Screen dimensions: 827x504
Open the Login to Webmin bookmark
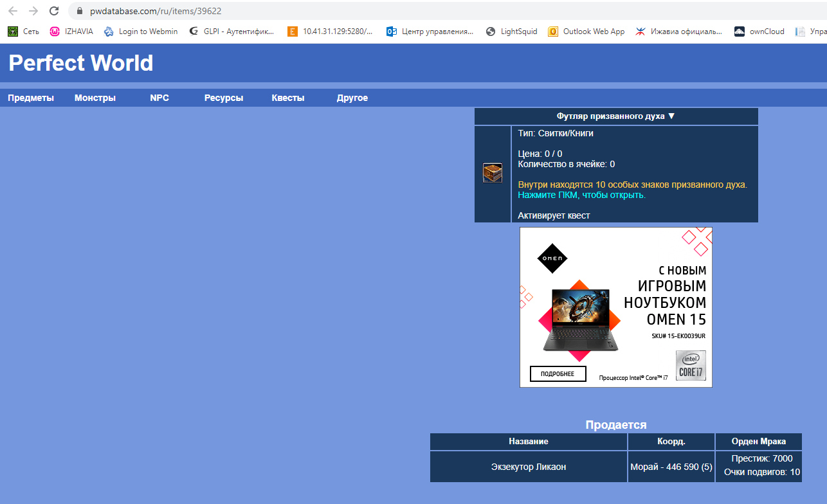point(140,32)
